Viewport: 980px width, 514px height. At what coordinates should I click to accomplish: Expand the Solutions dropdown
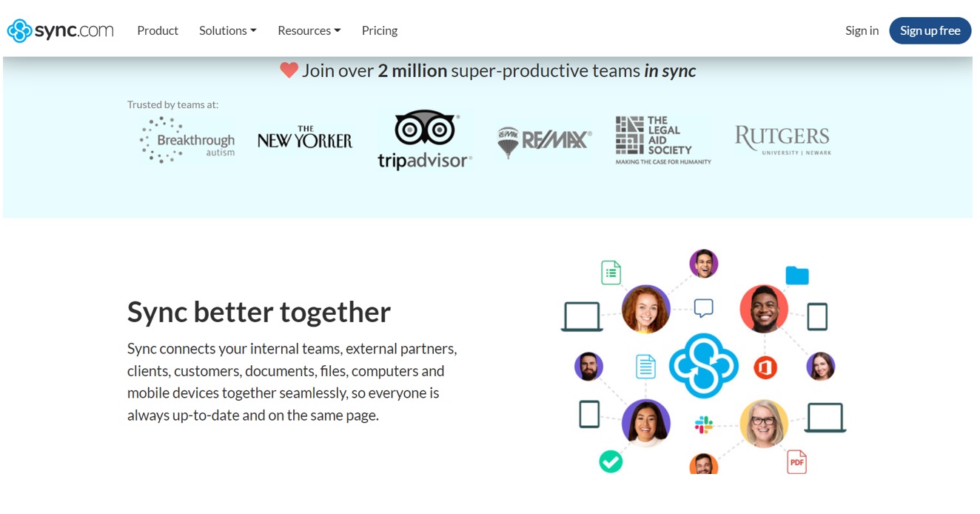point(228,30)
